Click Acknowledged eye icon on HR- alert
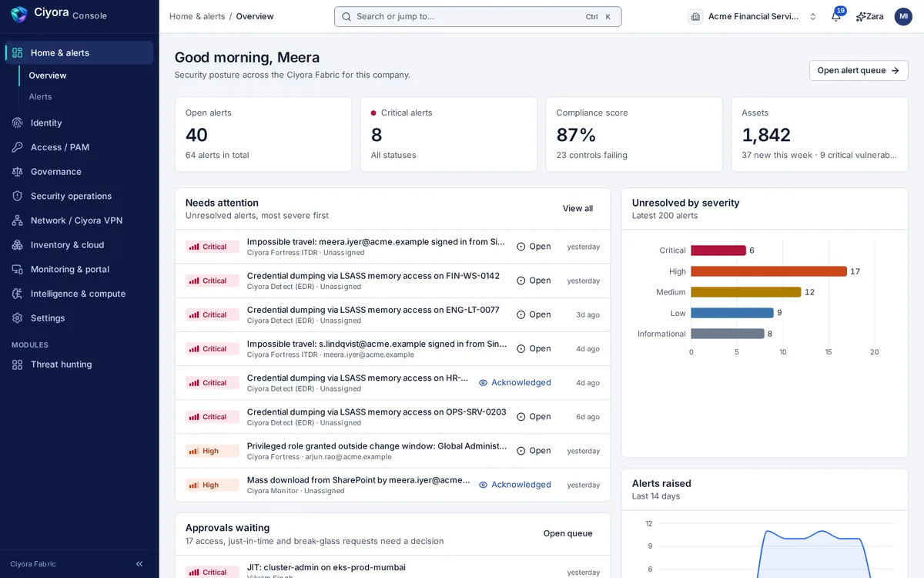The image size is (924, 578). click(484, 383)
